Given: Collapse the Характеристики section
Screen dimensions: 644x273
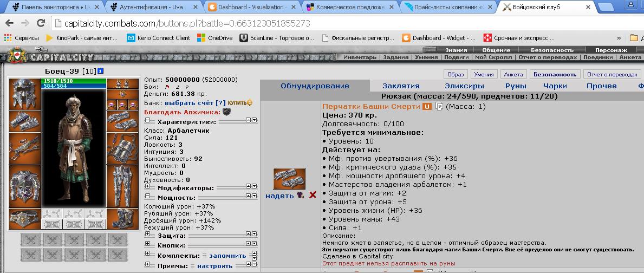Looking at the screenshot, I should pos(147,121).
